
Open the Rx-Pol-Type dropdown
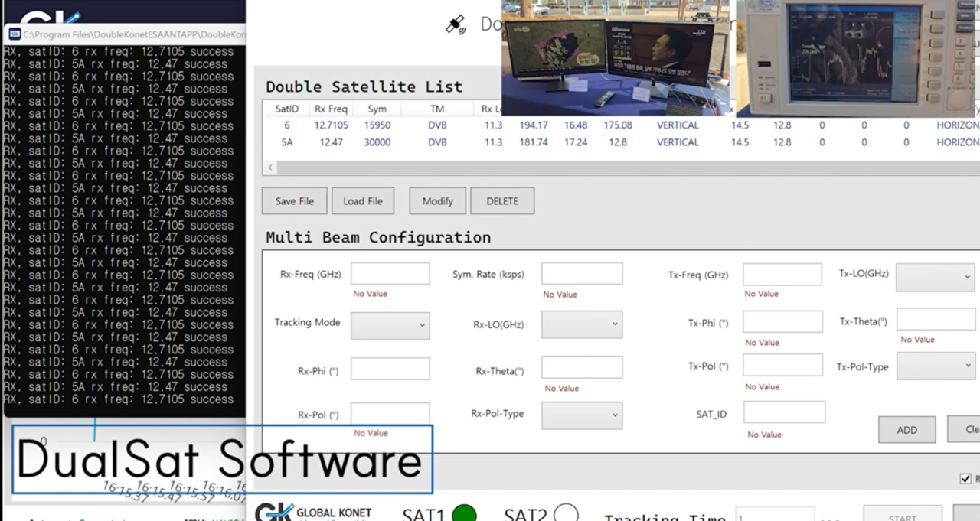(582, 415)
